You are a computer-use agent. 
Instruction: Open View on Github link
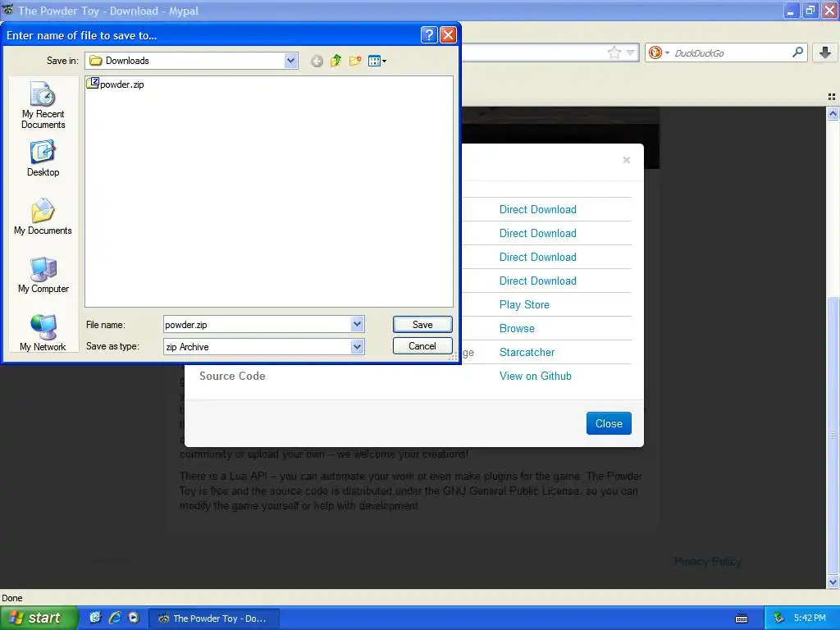pos(536,376)
